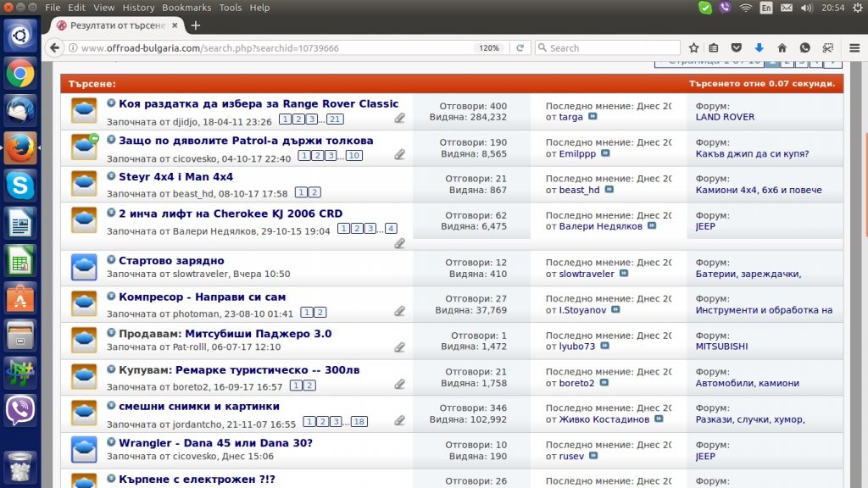Viewport: 868px width, 488px height.
Task: Go to last post by targa
Action: click(x=593, y=117)
